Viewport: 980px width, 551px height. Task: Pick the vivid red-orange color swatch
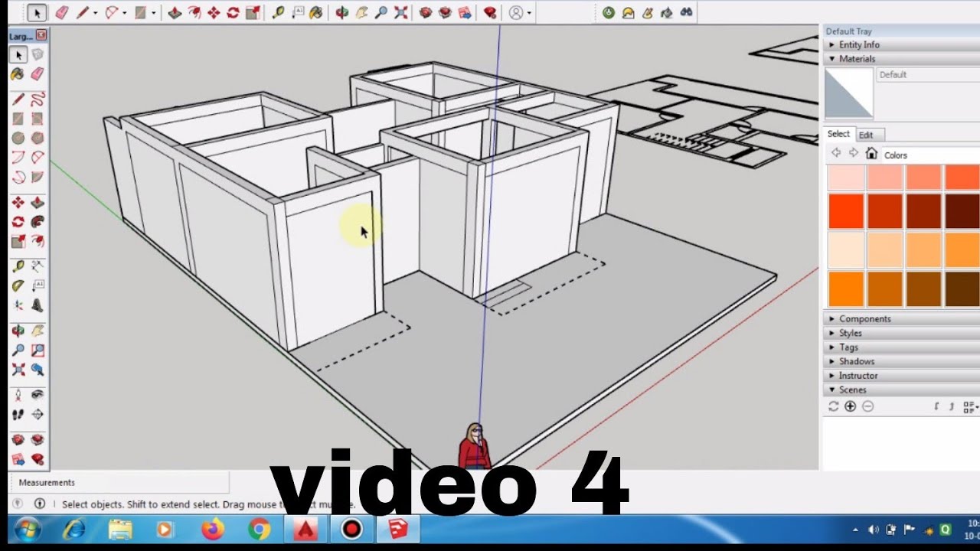(x=846, y=212)
